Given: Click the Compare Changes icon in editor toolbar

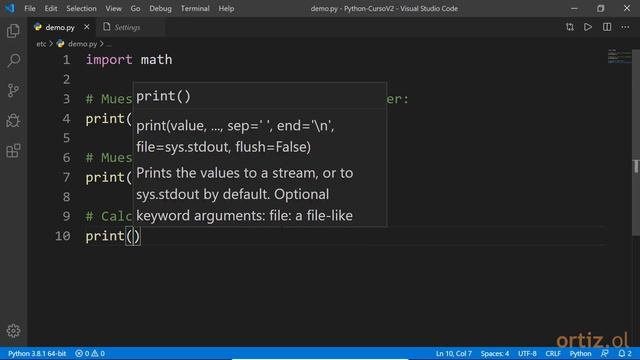Looking at the screenshot, I should (x=569, y=27).
